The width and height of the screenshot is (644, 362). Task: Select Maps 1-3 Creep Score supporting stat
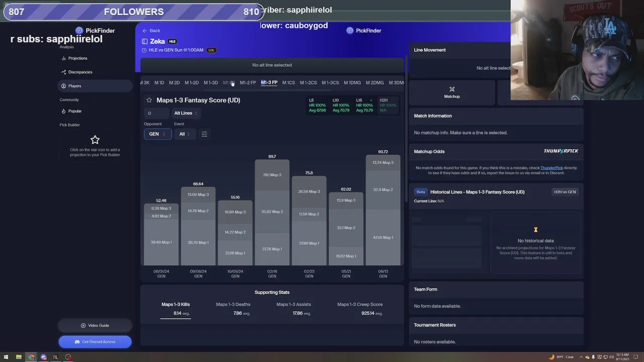360,309
